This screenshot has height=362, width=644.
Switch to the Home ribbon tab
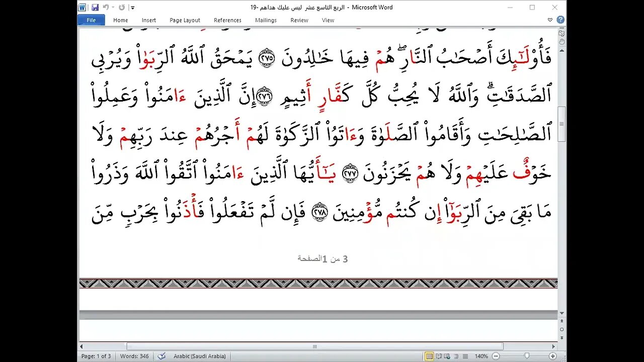(x=121, y=20)
